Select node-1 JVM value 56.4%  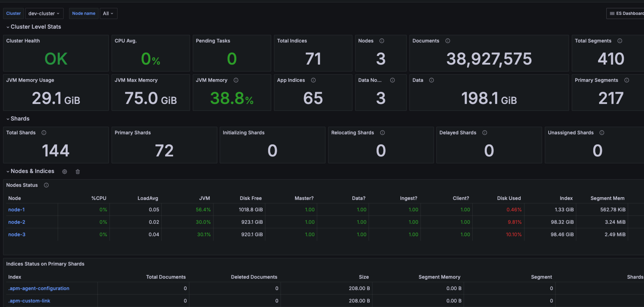tap(203, 210)
